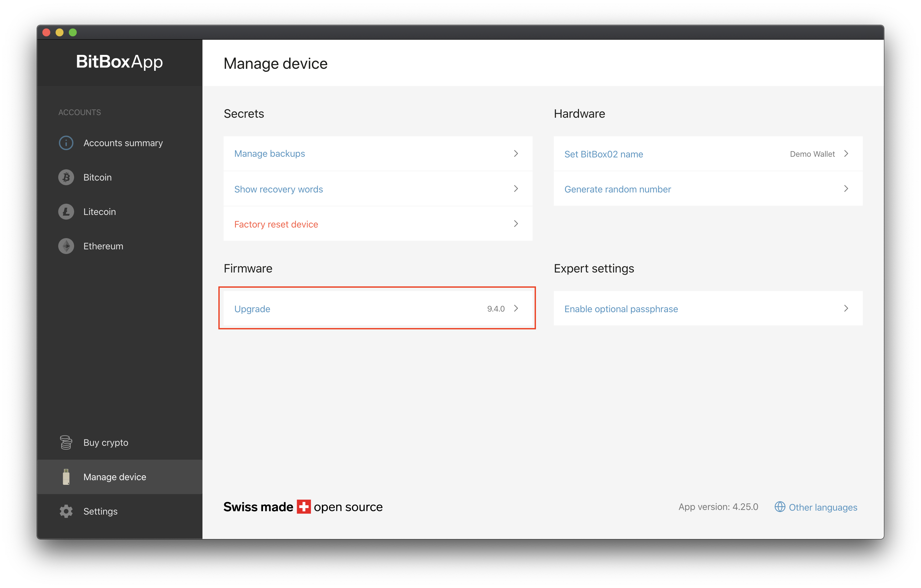
Task: Open Accounts summary in the sidebar
Action: click(x=120, y=143)
